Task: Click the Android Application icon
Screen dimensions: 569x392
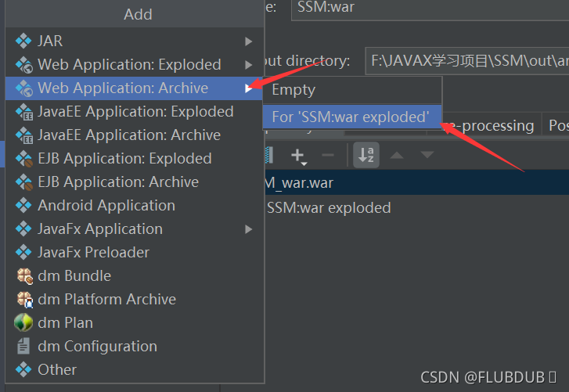Action: (x=23, y=206)
